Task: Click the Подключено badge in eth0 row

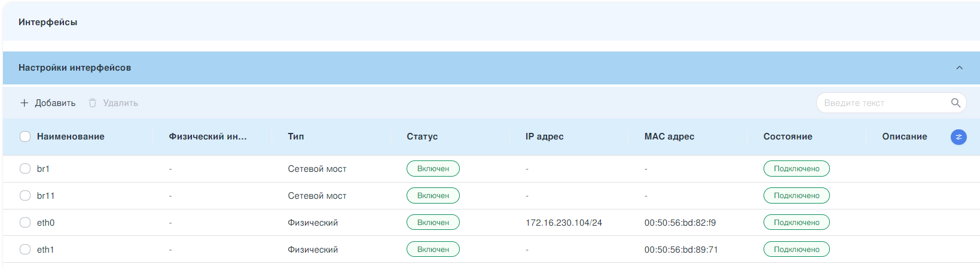Action: (x=796, y=223)
